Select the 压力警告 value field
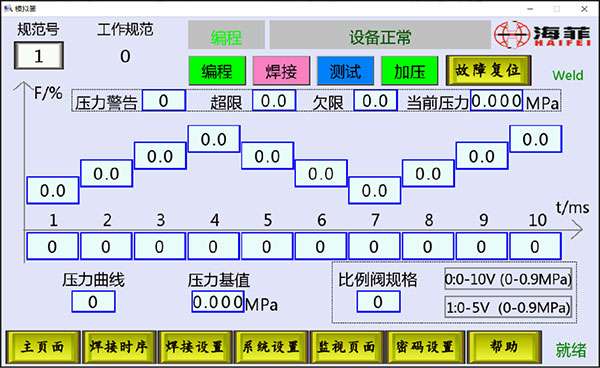This screenshot has height=368, width=600. [164, 101]
